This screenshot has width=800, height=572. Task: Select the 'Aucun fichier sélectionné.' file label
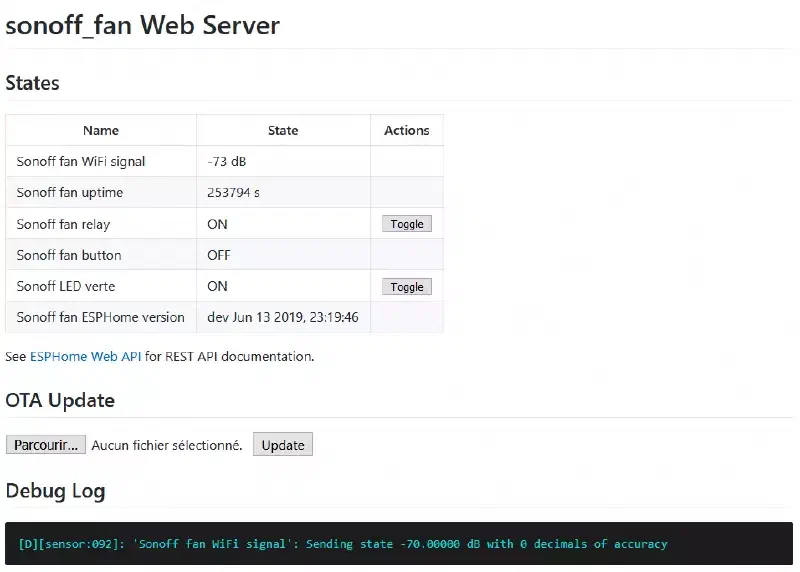pyautogui.click(x=167, y=445)
